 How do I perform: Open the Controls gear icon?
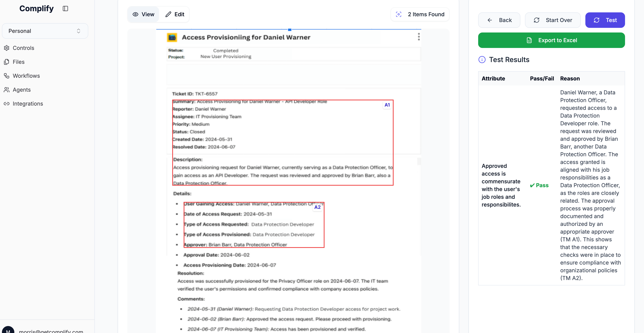(x=7, y=48)
